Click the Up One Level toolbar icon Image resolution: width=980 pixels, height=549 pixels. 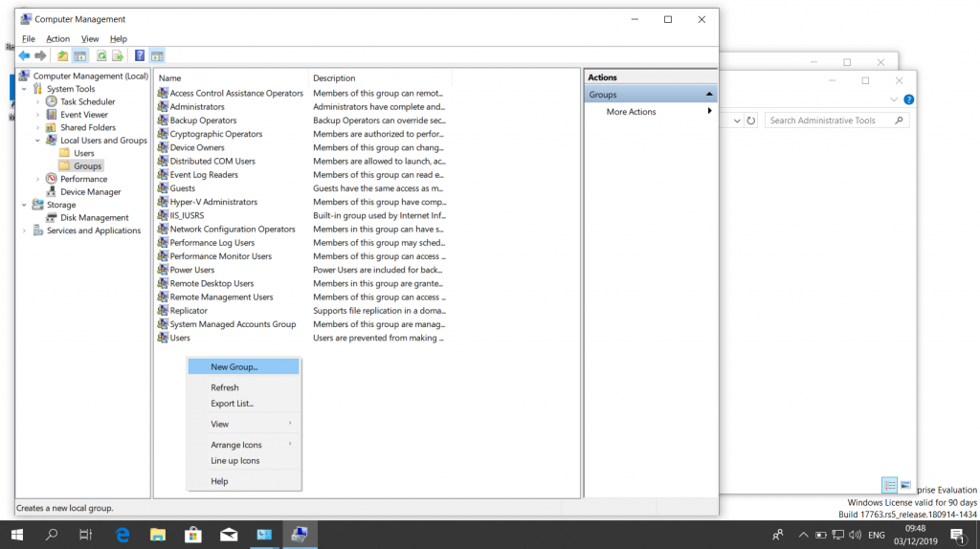point(62,56)
